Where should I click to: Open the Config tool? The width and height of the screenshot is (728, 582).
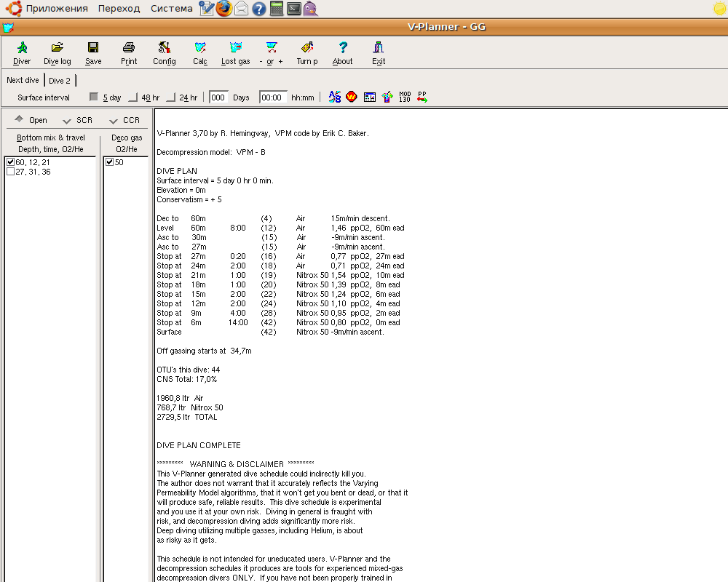165,53
